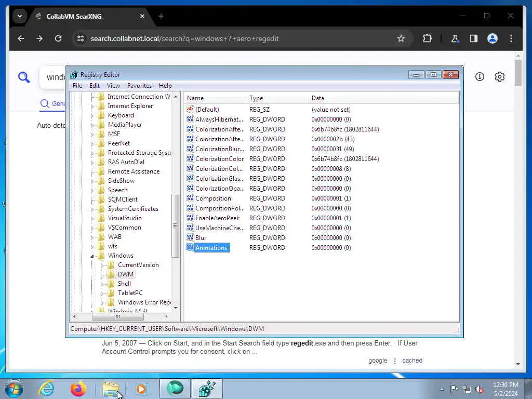Open the SearXNG info icon
The image size is (532, 399).
point(480,77)
